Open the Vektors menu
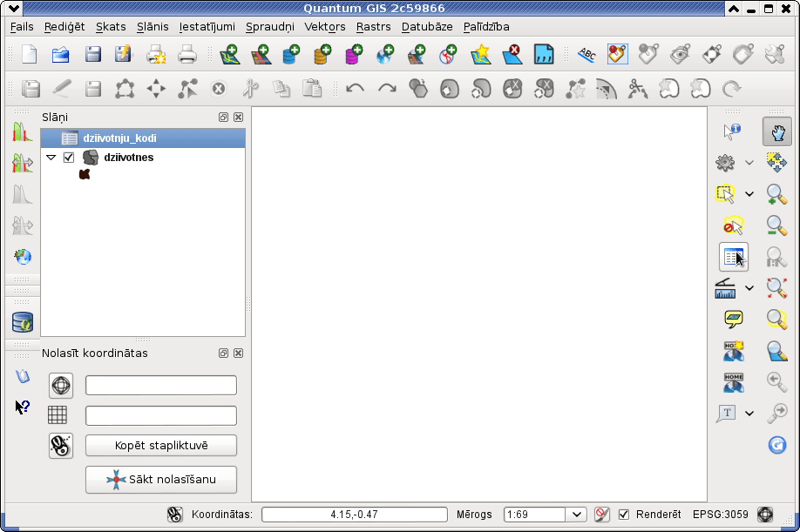The image size is (800, 532). (324, 26)
